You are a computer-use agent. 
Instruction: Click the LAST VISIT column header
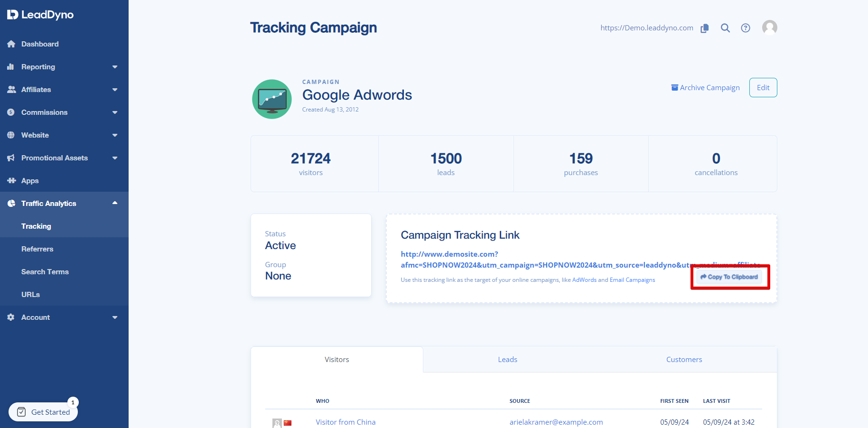tap(717, 401)
